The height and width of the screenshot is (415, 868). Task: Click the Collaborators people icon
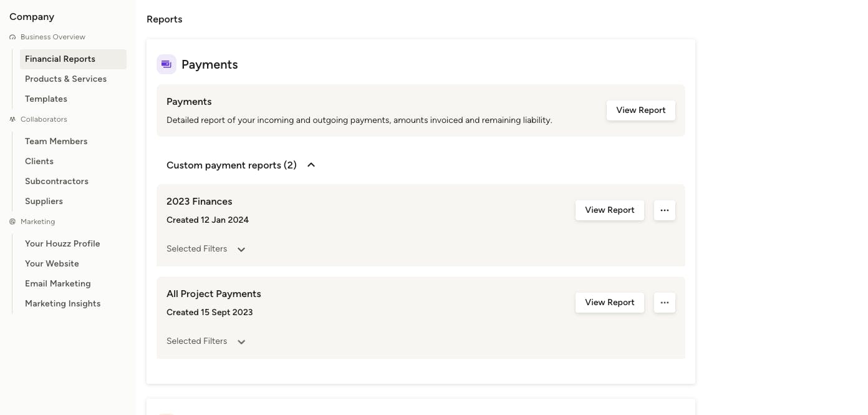[12, 119]
